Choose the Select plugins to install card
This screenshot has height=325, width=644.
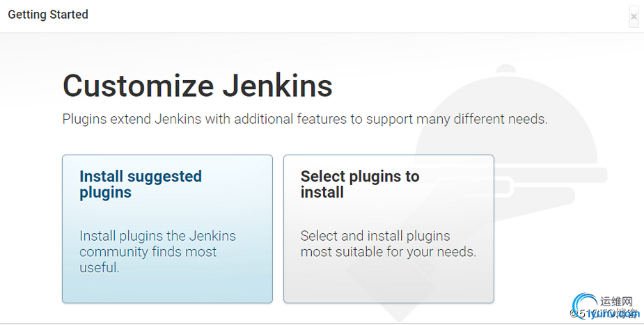(x=388, y=229)
